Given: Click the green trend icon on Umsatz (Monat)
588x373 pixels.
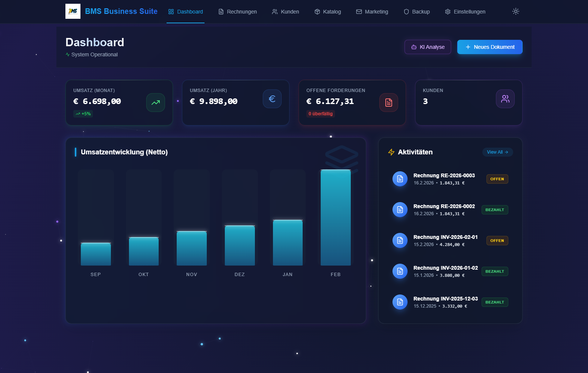Looking at the screenshot, I should (x=156, y=103).
